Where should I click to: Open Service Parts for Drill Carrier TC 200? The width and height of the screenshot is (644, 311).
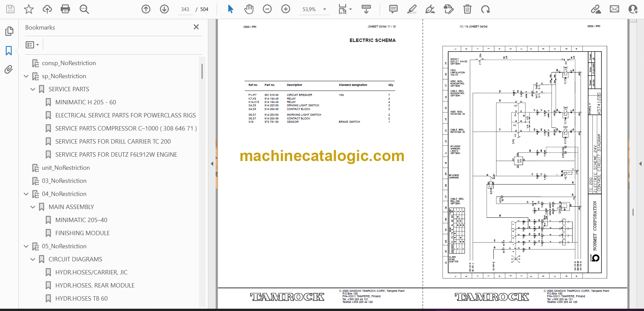(x=113, y=142)
